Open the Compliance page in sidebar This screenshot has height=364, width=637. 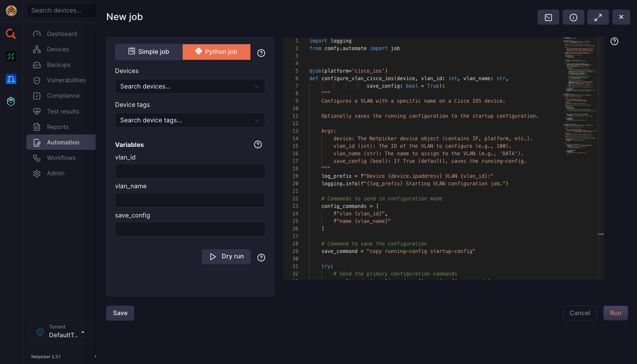point(63,96)
